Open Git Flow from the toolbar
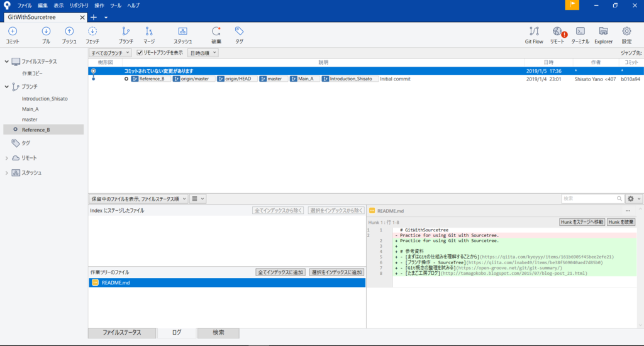 [534, 35]
